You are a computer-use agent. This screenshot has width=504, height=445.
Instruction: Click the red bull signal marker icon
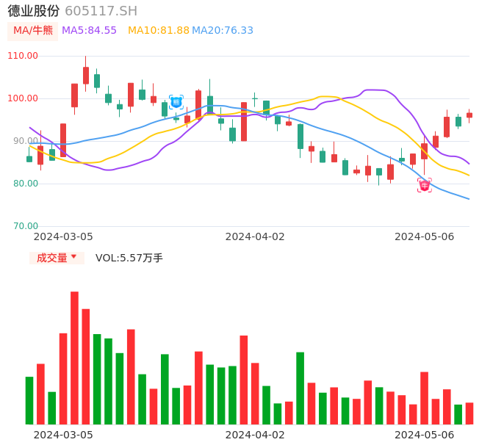(425, 185)
